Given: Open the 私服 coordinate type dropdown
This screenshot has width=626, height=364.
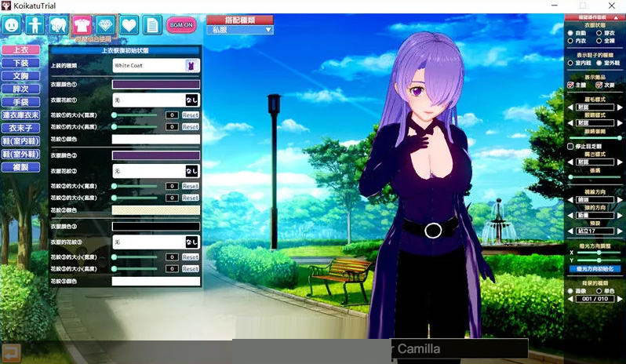Looking at the screenshot, I should pyautogui.click(x=239, y=30).
